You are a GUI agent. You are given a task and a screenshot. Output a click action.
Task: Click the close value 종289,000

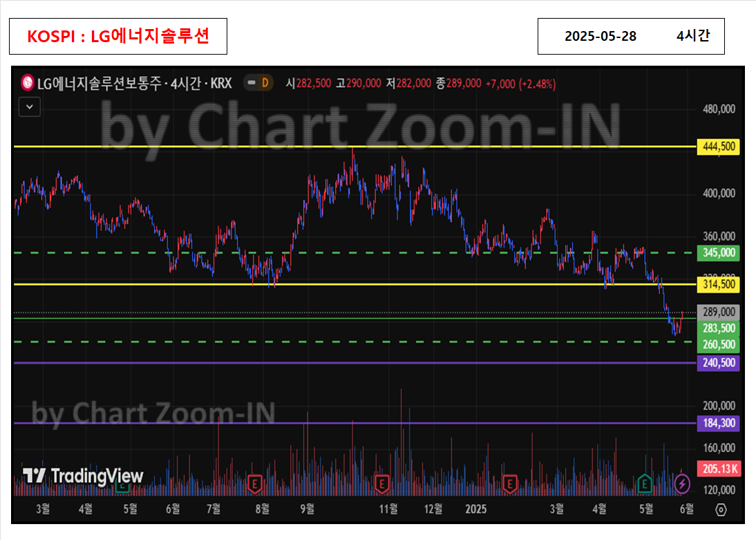click(x=459, y=84)
